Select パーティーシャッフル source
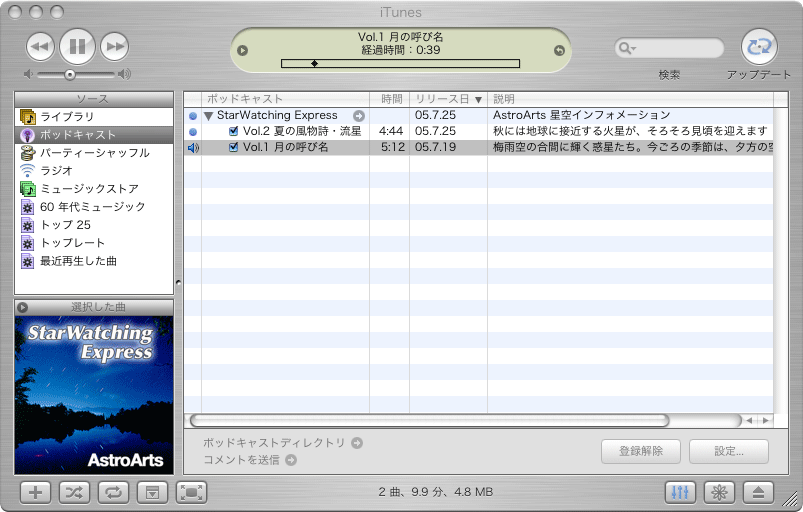The width and height of the screenshot is (803, 512). tap(94, 153)
